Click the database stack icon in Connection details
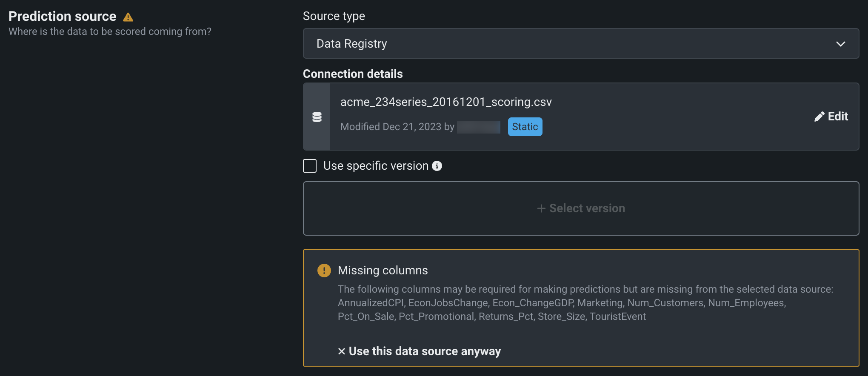 [x=317, y=117]
